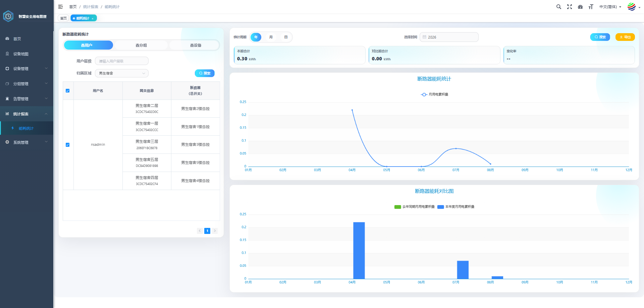Toggle the blue 本年度月用电累积量 legend swatch

click(x=441, y=207)
